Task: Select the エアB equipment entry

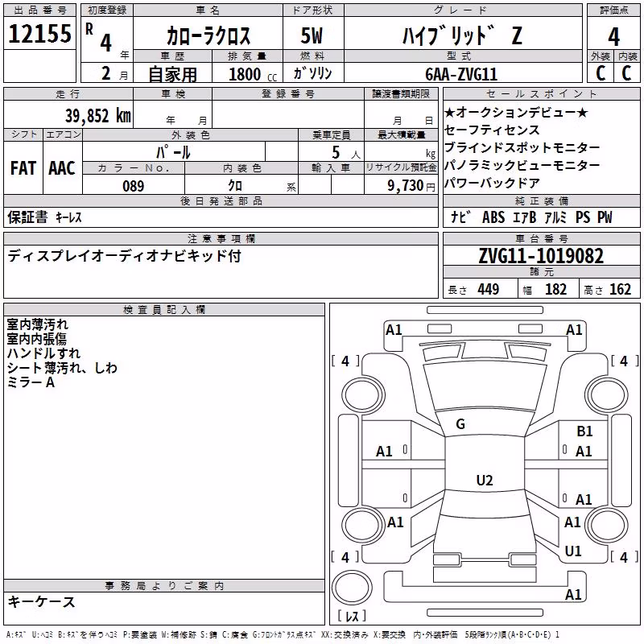Action: tap(525, 217)
